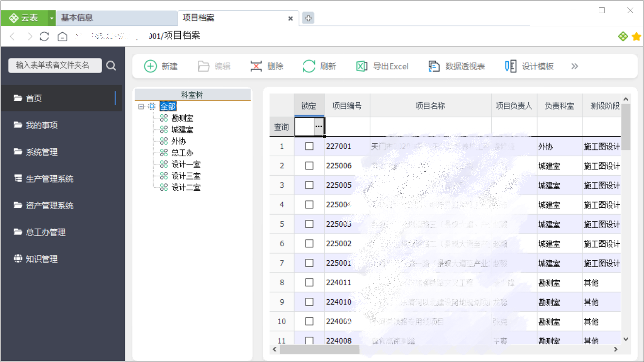Click the search magnifier icon in sidebar
This screenshot has width=644, height=362.
111,66
